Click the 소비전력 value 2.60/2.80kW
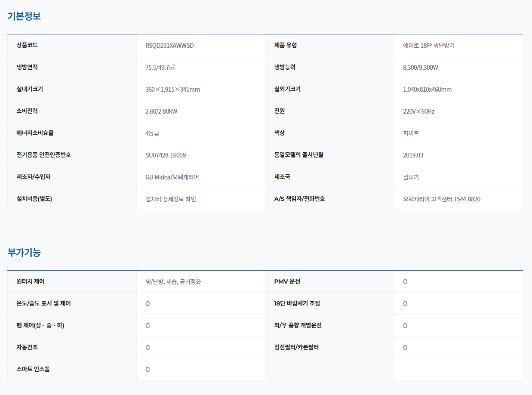The image size is (532, 395). point(161,111)
